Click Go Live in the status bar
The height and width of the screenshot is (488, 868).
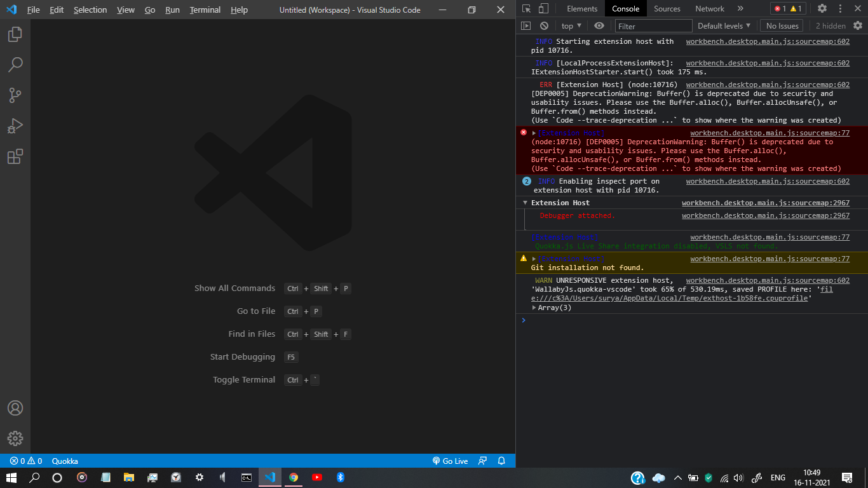pos(451,461)
